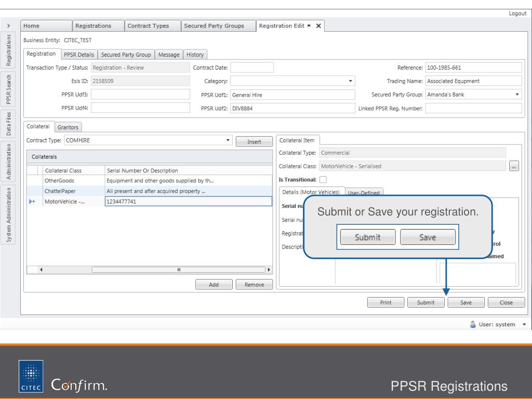The height and width of the screenshot is (399, 532).
Task: Click the Logout link
Action: [x=517, y=14]
